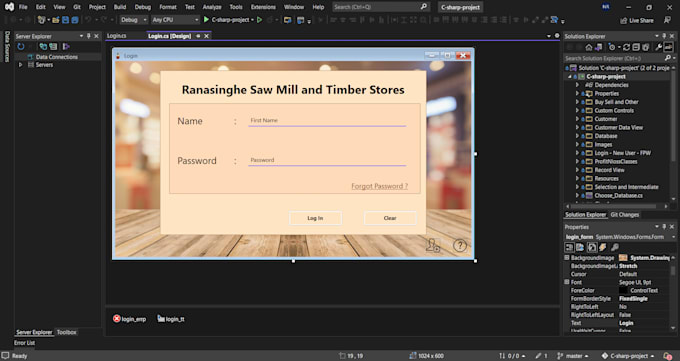The width and height of the screenshot is (680, 361).
Task: Click the Property Pages key icon
Action: click(615, 247)
